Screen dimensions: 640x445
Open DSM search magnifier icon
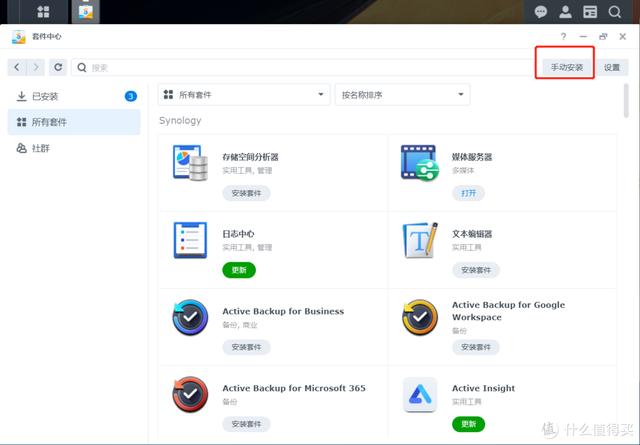point(614,12)
